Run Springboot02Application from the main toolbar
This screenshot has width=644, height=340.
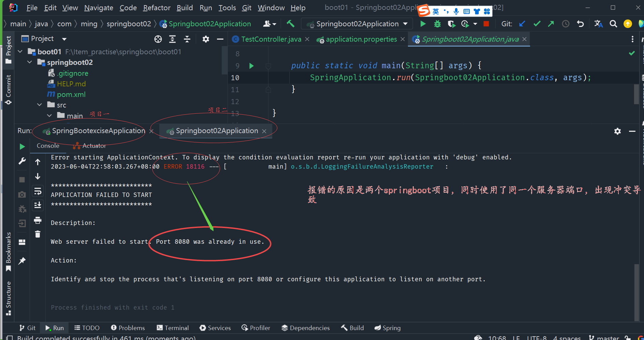(423, 24)
